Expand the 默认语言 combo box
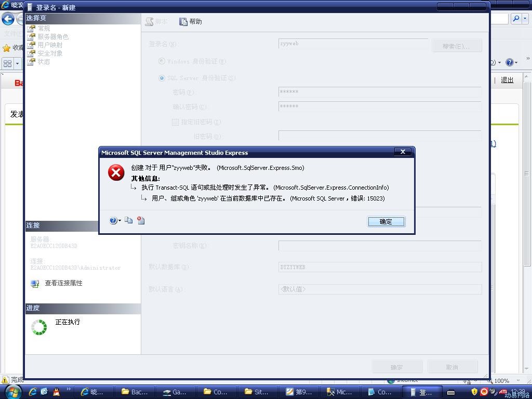 point(380,289)
